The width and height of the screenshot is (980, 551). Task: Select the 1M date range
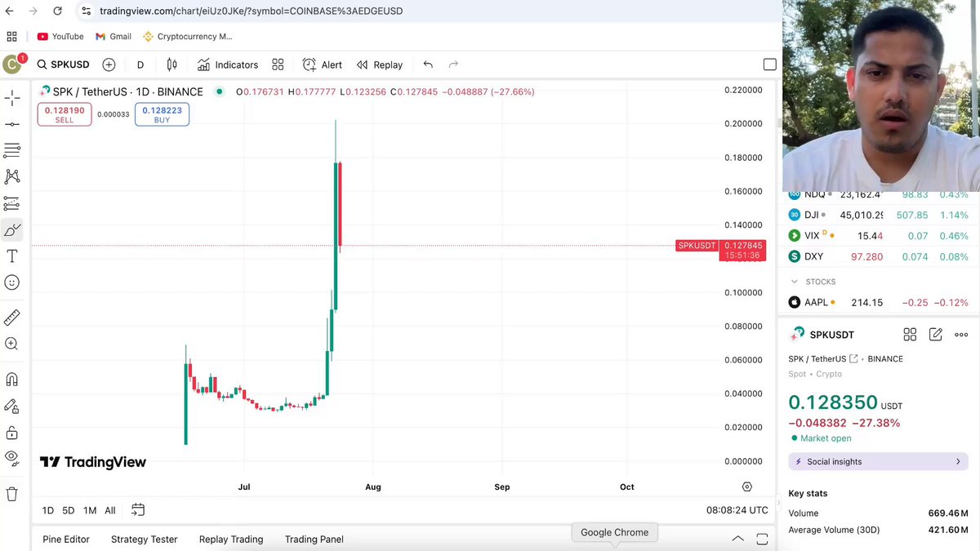(x=90, y=510)
